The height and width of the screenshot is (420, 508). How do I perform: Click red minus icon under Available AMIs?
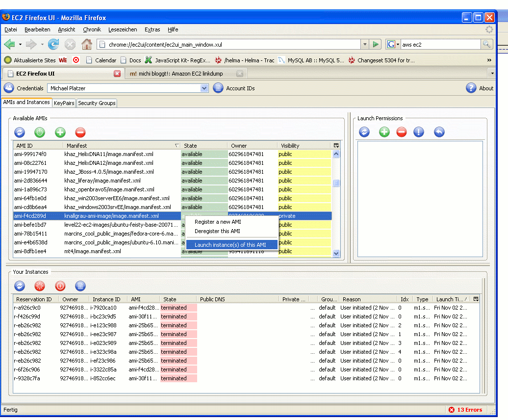[x=80, y=132]
